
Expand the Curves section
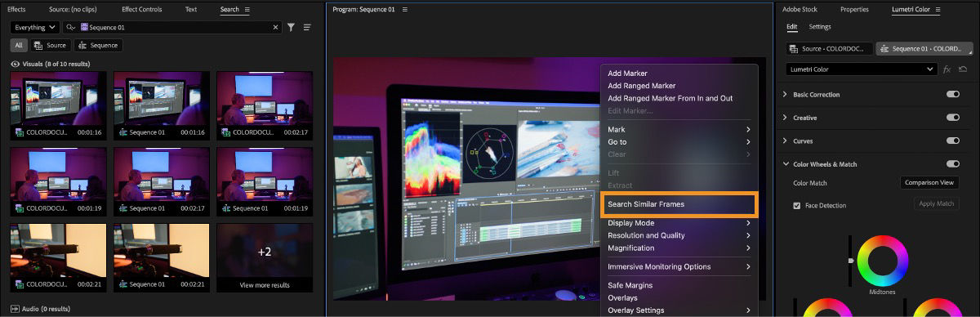tap(786, 141)
